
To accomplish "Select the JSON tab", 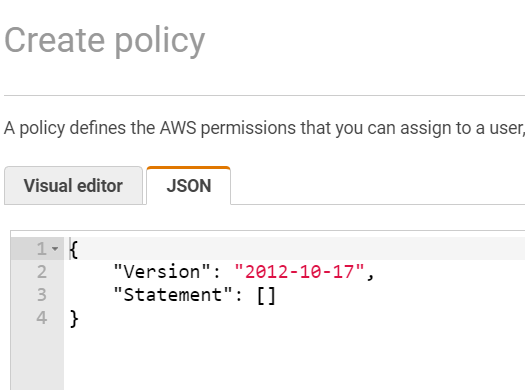I will pyautogui.click(x=189, y=185).
